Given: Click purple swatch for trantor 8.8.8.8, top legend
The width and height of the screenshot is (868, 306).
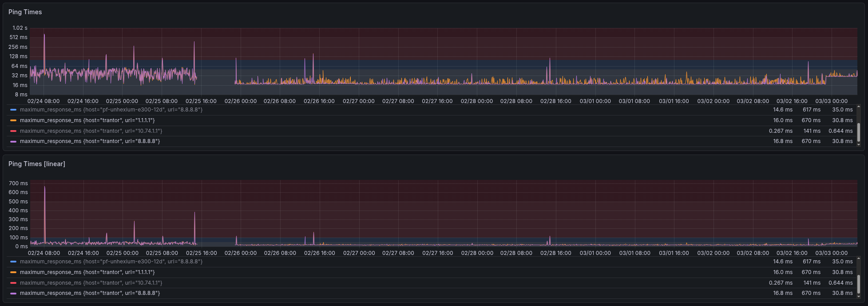Looking at the screenshot, I should coord(13,141).
